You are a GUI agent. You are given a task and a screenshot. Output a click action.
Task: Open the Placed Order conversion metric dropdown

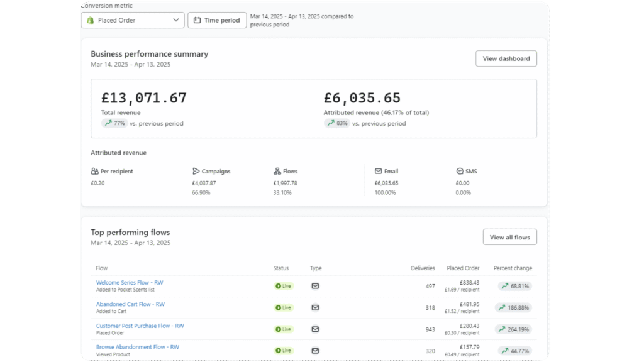[x=132, y=20]
